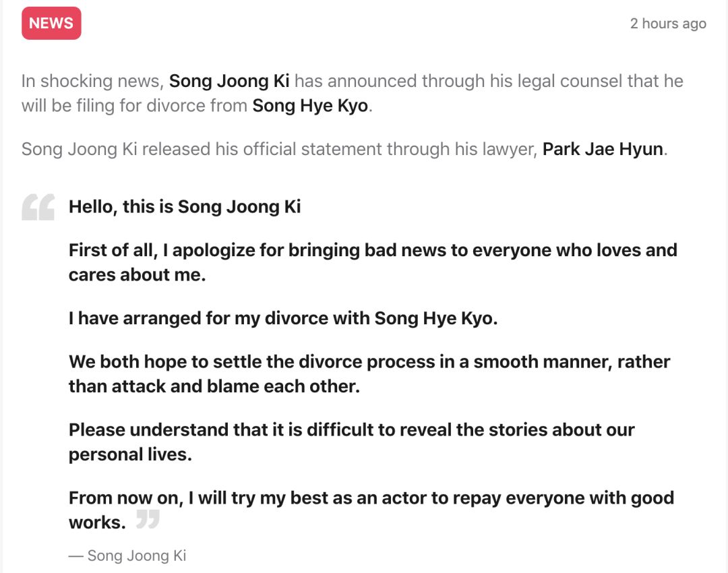
Task: Click the "I have arranged for my divorce" line
Action: click(283, 318)
